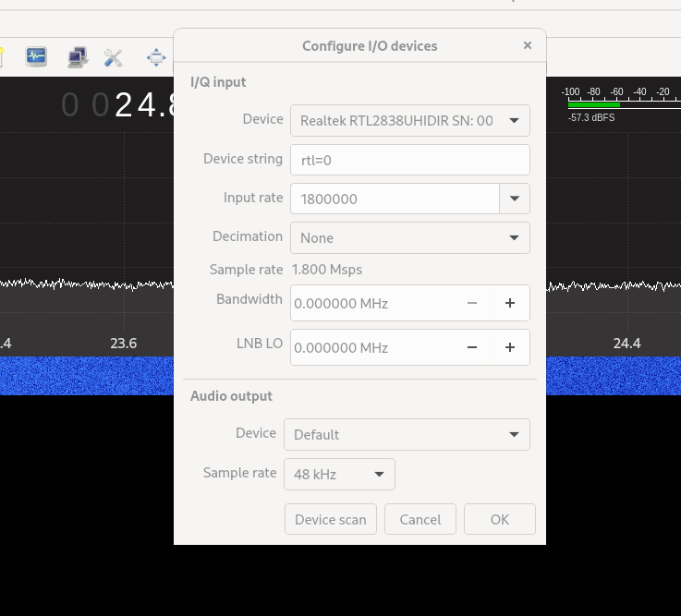Image resolution: width=681 pixels, height=616 pixels.
Task: Open the Audio output Device dropdown
Action: [x=406, y=434]
